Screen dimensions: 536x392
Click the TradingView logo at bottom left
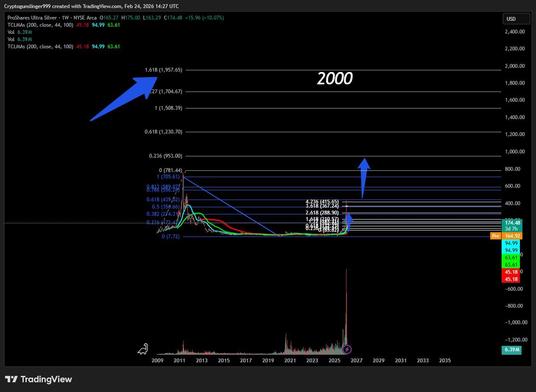click(39, 379)
